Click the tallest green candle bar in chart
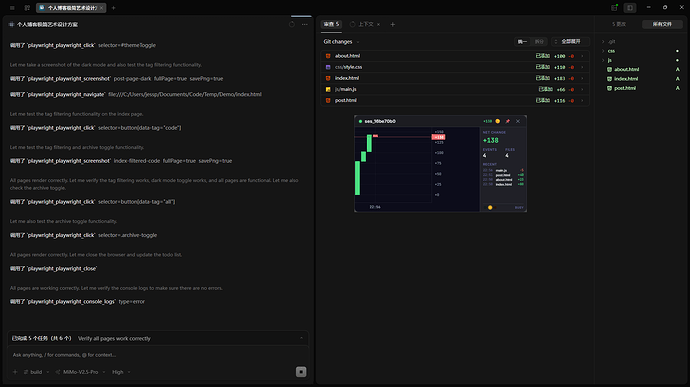Viewport: 690px width, 387px height. 357,178
